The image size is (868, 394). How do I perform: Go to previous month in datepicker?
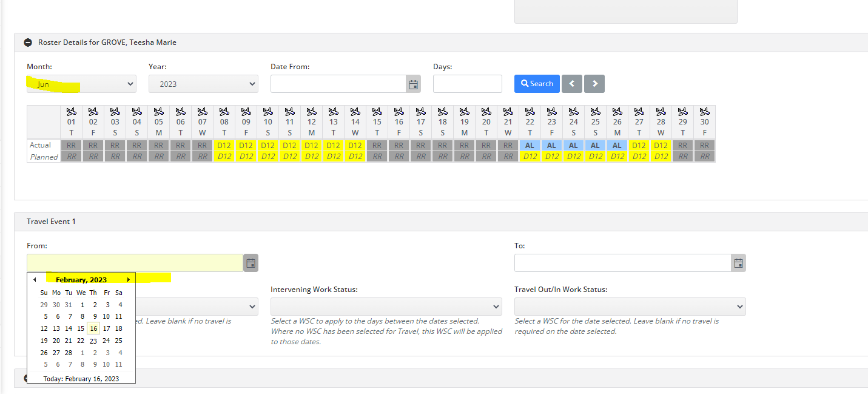point(35,280)
